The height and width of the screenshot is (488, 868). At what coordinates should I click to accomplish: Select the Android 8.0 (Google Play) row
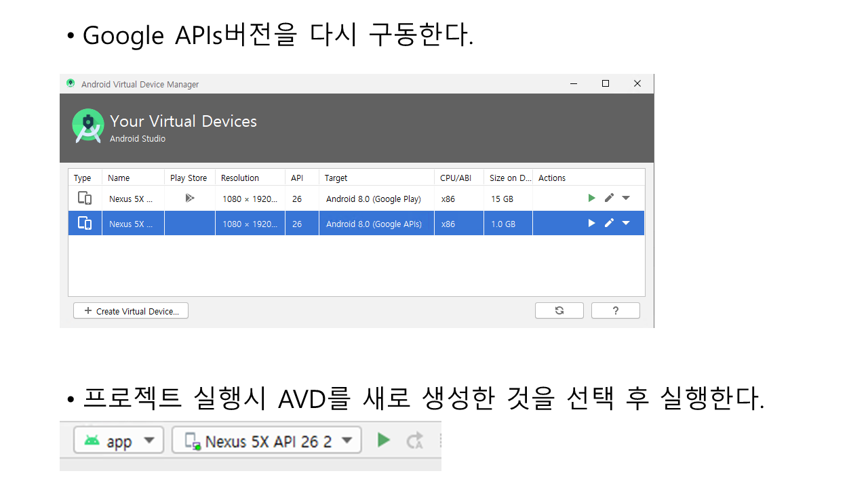[x=373, y=199]
